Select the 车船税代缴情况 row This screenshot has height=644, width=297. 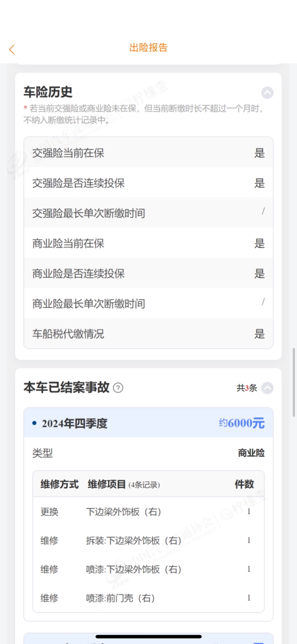pyautogui.click(x=149, y=334)
